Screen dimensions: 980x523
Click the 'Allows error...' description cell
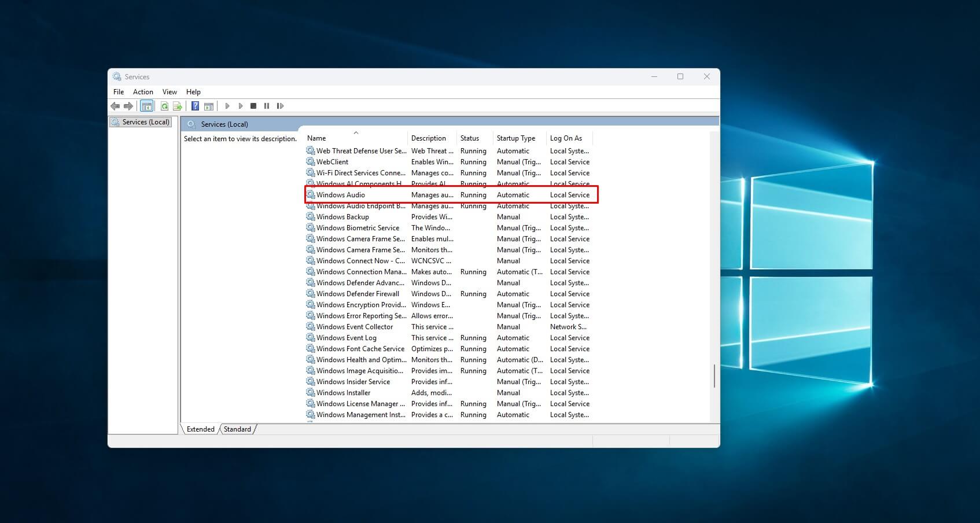432,315
